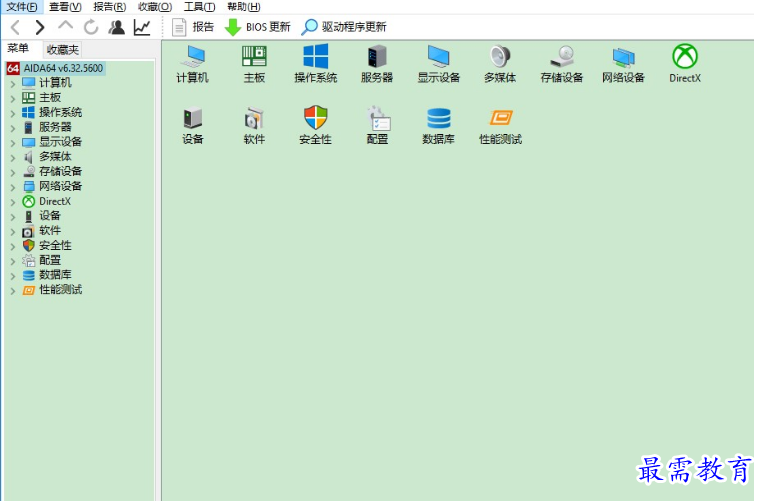Select 多媒体 in the sidebar tree

47,157
